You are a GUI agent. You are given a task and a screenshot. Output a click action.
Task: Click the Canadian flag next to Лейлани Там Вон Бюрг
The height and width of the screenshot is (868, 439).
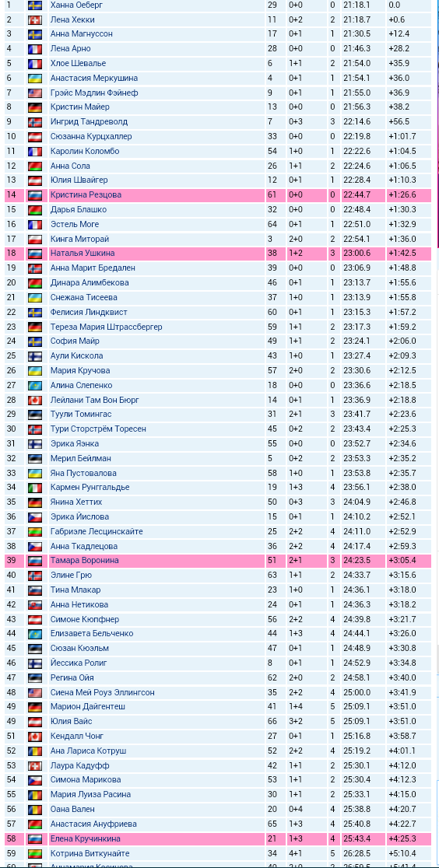click(35, 400)
